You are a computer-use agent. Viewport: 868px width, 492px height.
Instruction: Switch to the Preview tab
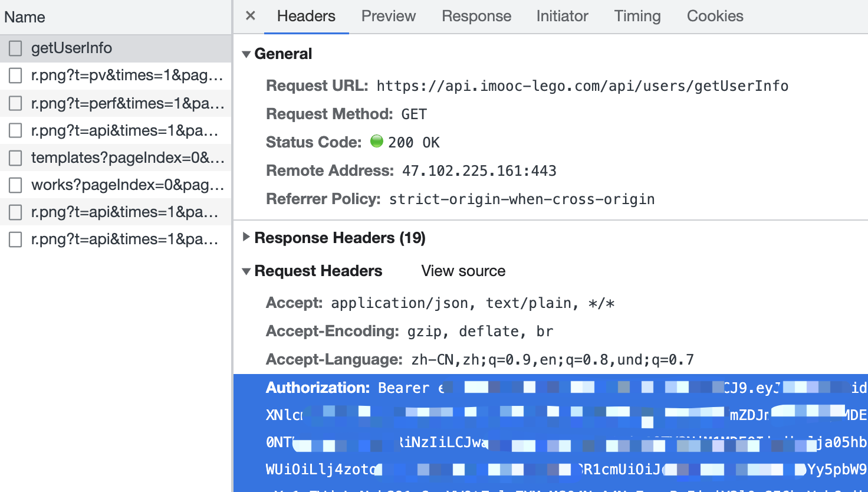388,16
